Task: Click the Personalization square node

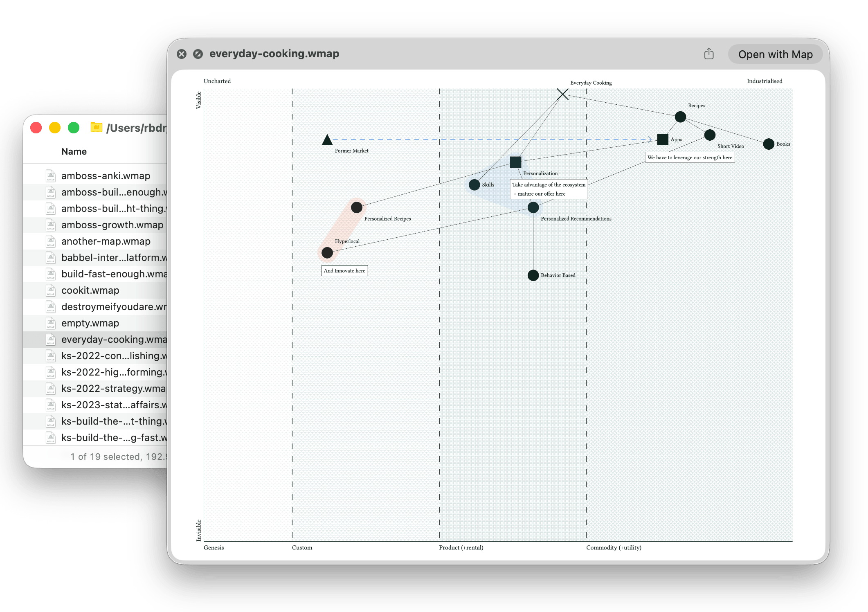Action: click(515, 162)
